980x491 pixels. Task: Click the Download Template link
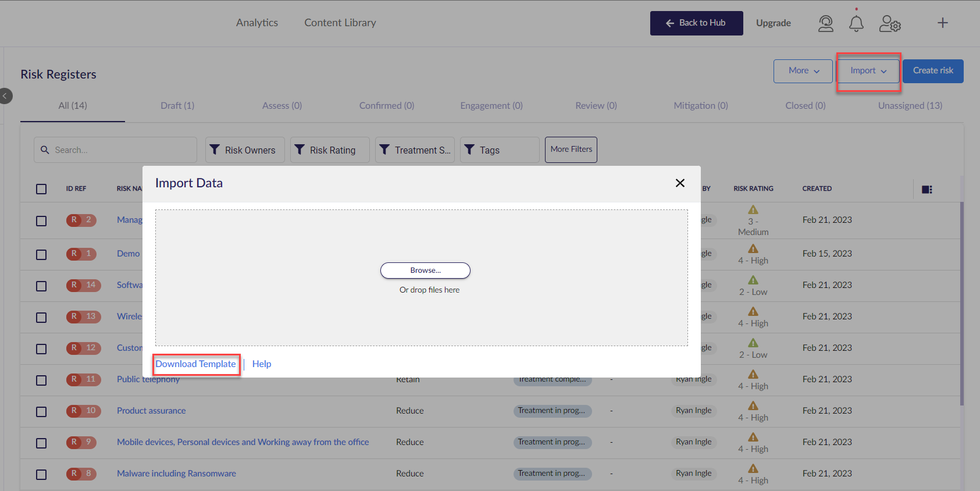(x=195, y=364)
